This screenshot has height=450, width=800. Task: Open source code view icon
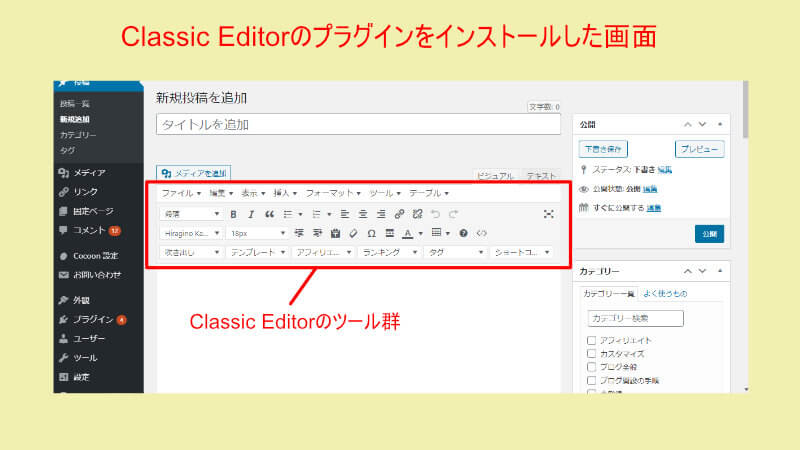pos(481,233)
